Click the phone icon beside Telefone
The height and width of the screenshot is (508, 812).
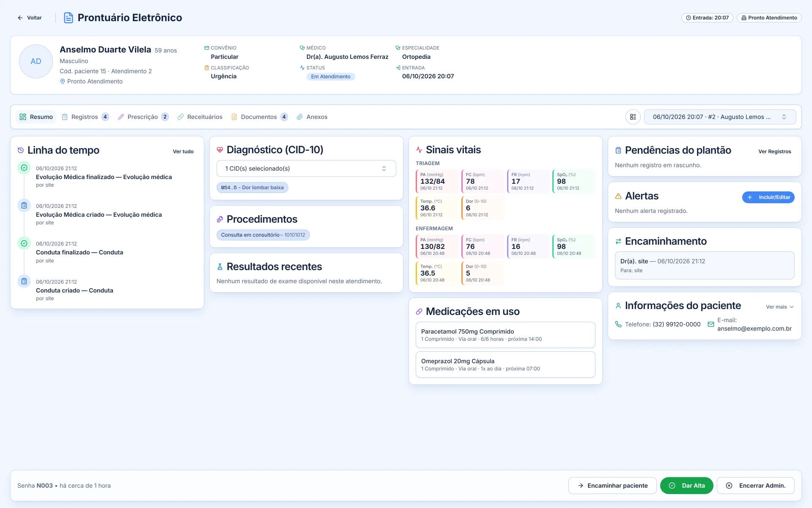pyautogui.click(x=618, y=324)
